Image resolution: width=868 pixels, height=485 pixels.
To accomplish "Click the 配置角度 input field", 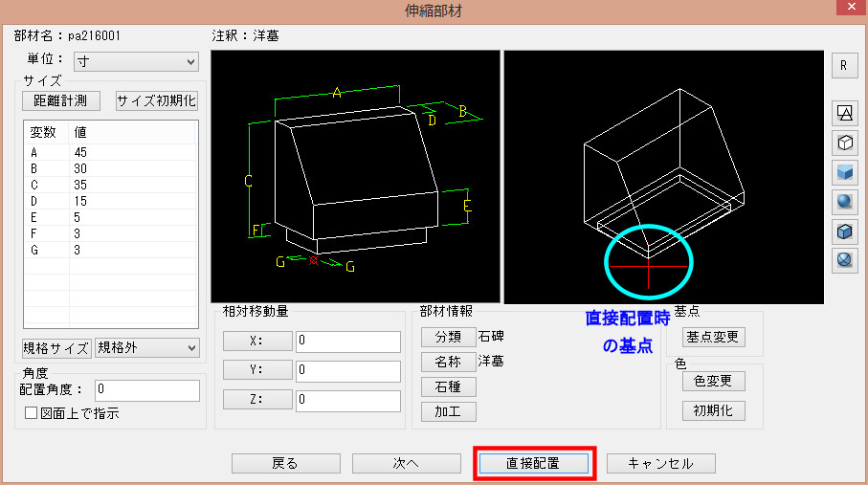I will 146,389.
